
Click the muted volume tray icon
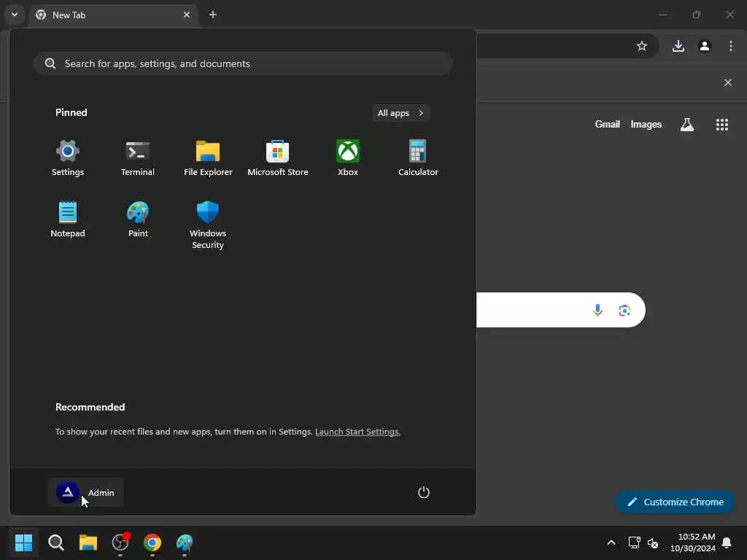653,542
